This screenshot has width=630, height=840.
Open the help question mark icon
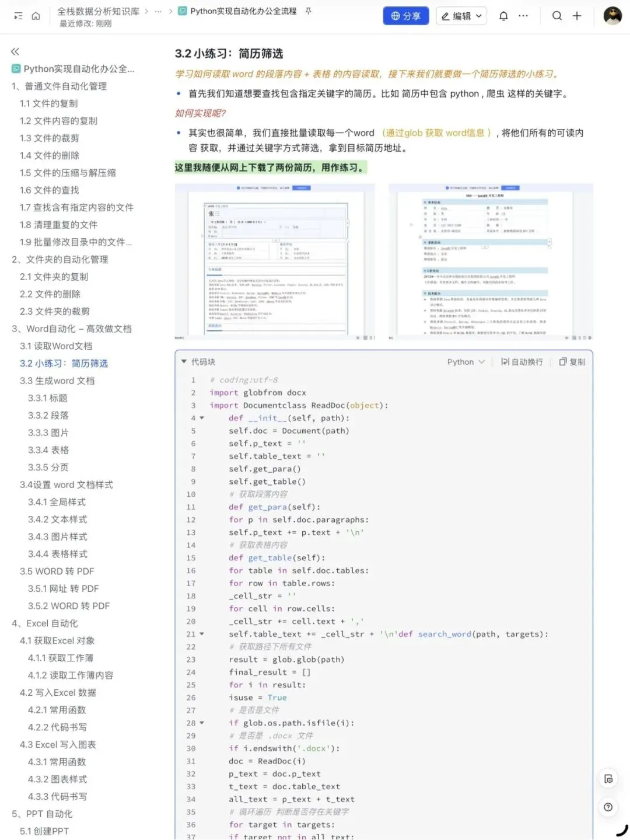point(608,807)
